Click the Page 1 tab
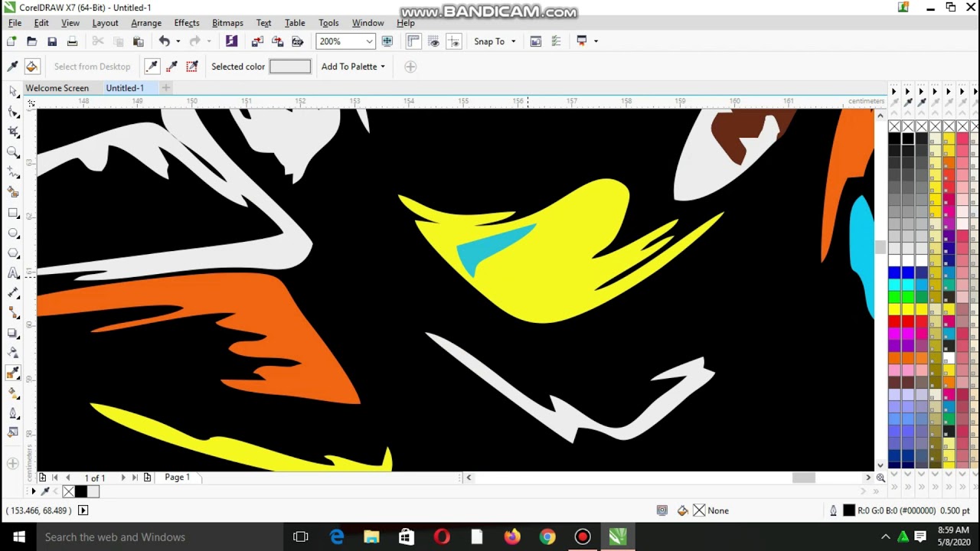This screenshot has width=980, height=551. [x=177, y=477]
